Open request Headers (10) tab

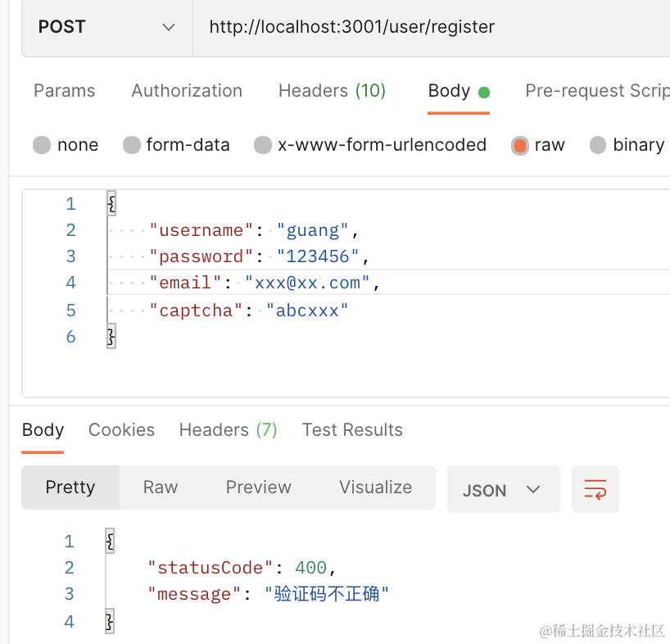(332, 91)
